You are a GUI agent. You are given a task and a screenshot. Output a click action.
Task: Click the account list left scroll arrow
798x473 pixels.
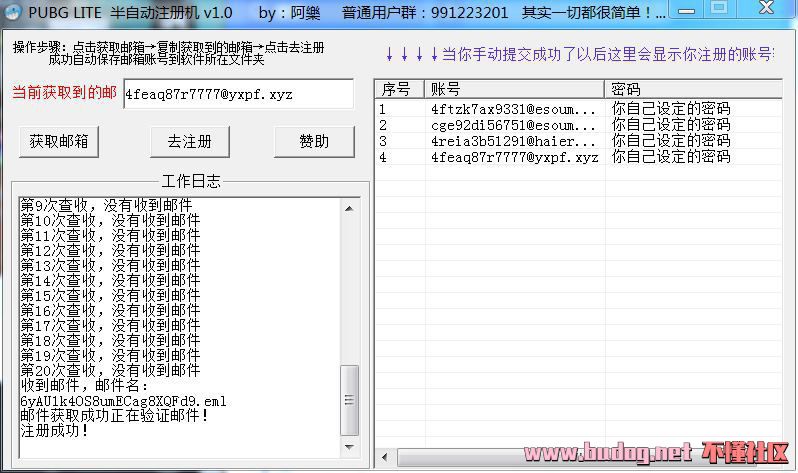pyautogui.click(x=384, y=457)
